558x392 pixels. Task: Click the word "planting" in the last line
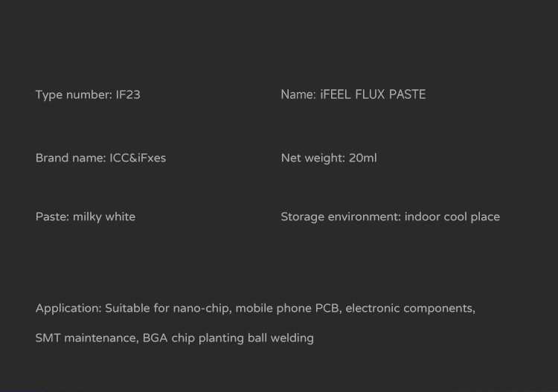(x=222, y=338)
